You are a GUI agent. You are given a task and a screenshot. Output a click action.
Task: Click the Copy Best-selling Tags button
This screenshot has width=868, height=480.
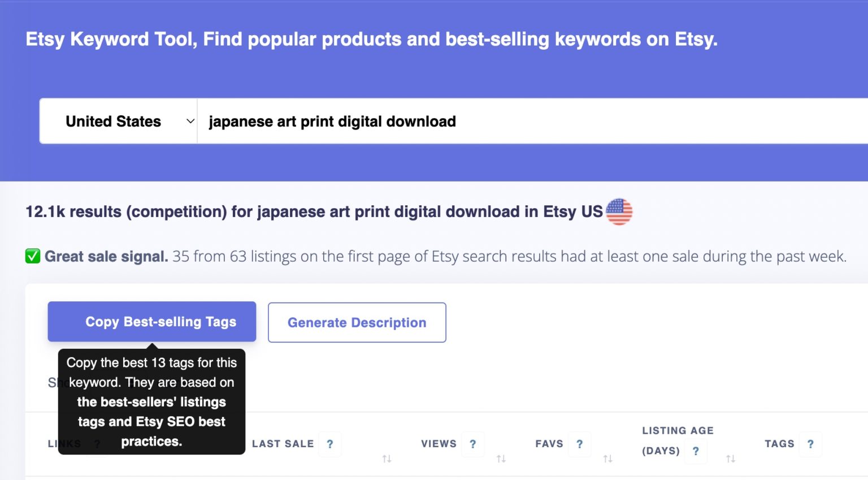(x=151, y=322)
